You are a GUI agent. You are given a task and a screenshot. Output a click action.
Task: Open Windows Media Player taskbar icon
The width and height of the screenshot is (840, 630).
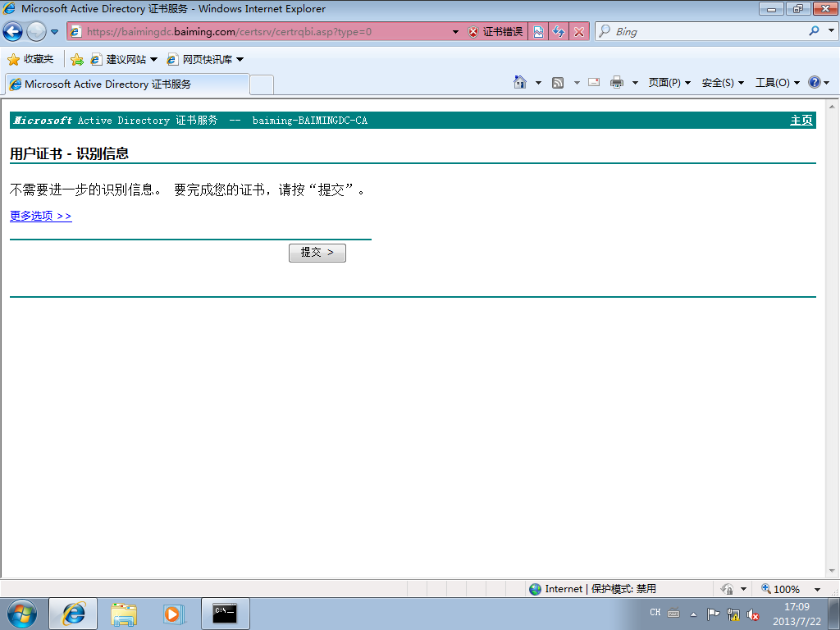click(x=174, y=614)
